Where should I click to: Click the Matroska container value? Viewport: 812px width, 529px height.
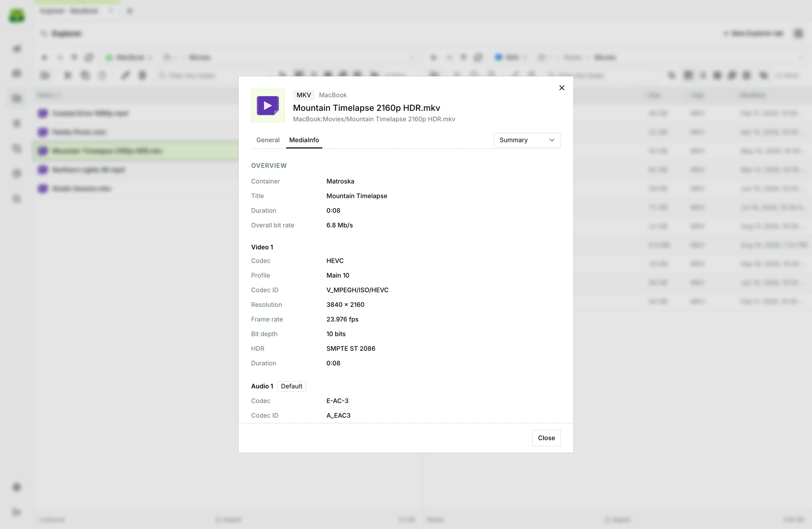pyautogui.click(x=340, y=181)
